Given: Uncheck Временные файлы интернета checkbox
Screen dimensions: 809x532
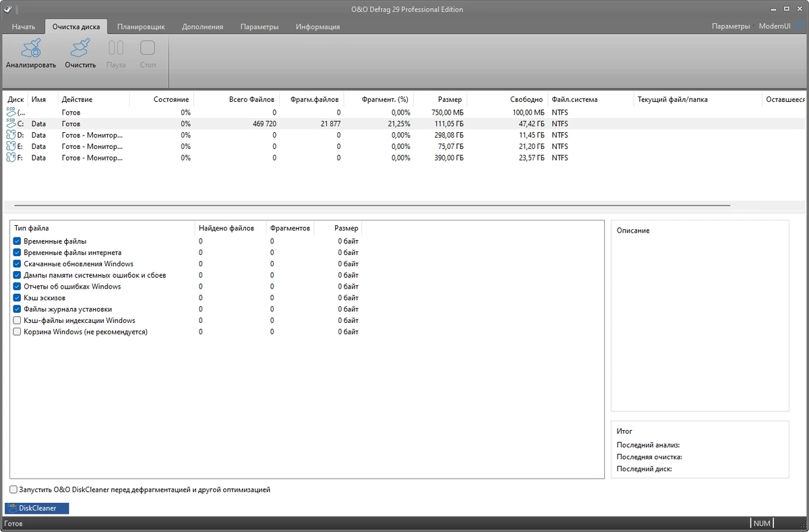Looking at the screenshot, I should [x=18, y=252].
